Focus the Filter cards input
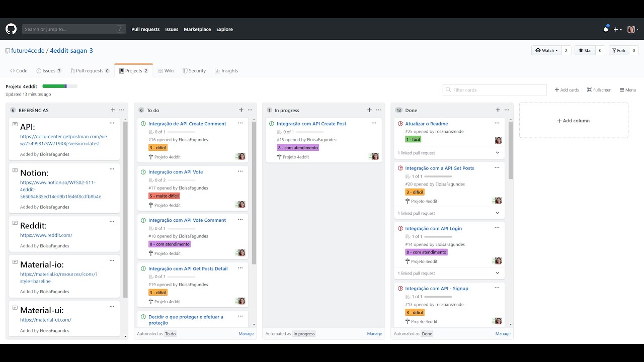 pyautogui.click(x=495, y=90)
